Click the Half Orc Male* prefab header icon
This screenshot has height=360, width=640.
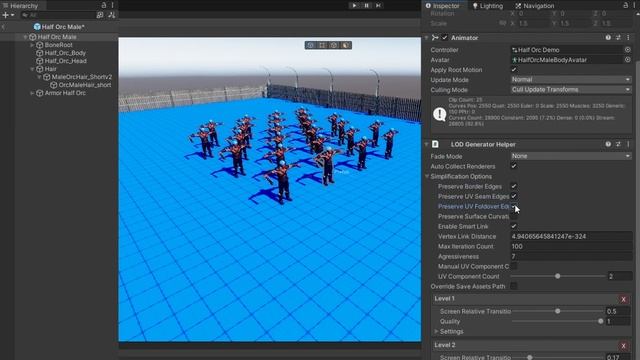tap(37, 27)
